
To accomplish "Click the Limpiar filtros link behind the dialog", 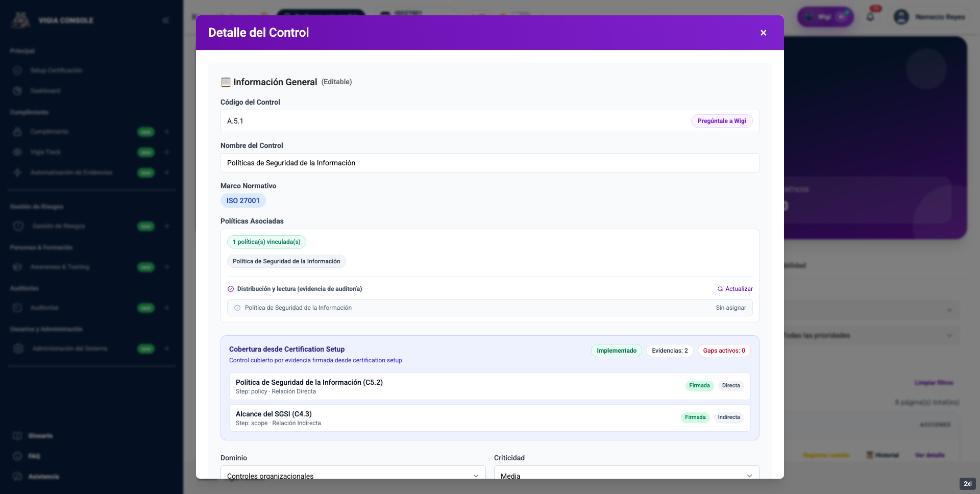I will (934, 383).
